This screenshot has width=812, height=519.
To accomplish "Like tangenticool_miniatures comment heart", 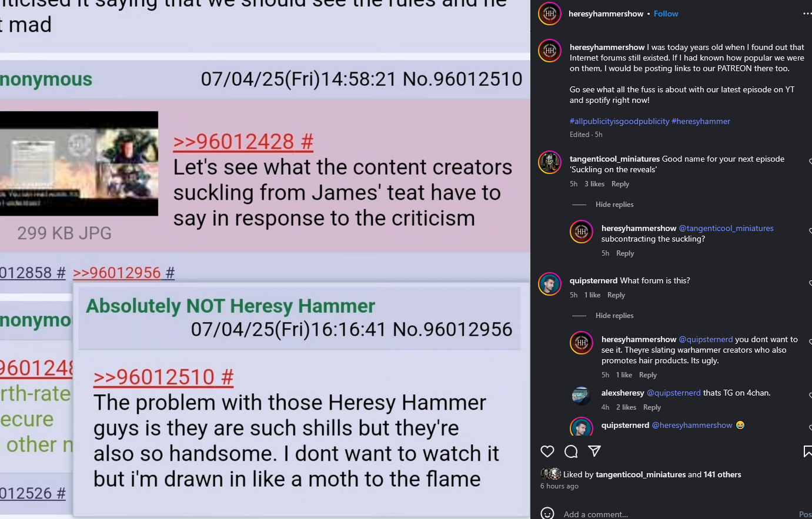I will click(x=810, y=162).
